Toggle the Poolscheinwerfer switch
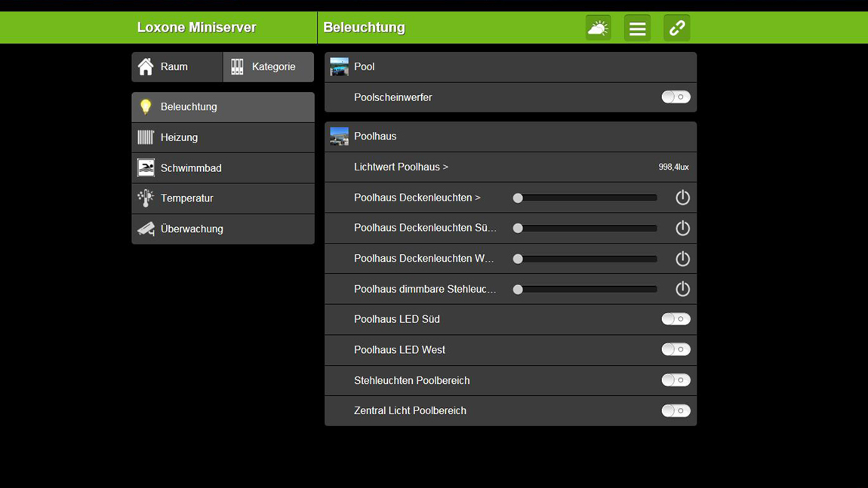Viewport: 868px width, 488px height. (x=676, y=97)
